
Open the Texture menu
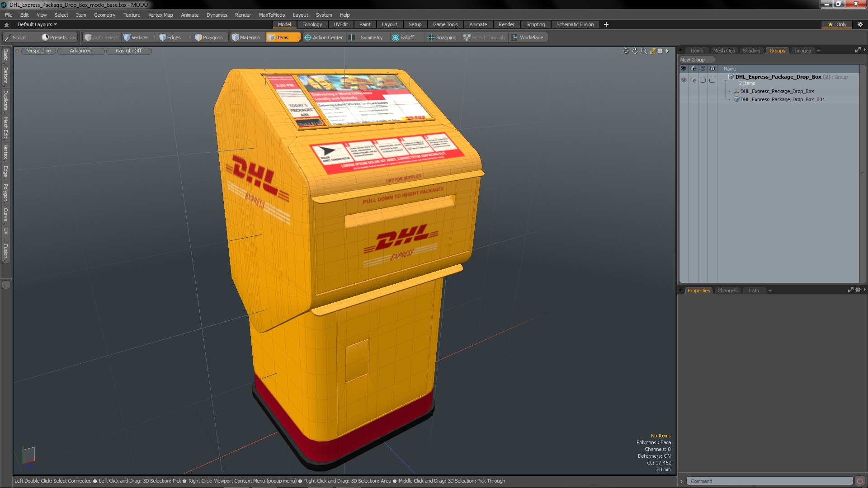132,15
